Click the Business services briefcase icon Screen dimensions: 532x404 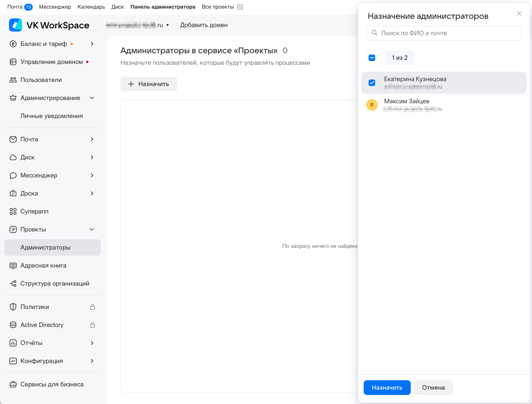(x=13, y=384)
